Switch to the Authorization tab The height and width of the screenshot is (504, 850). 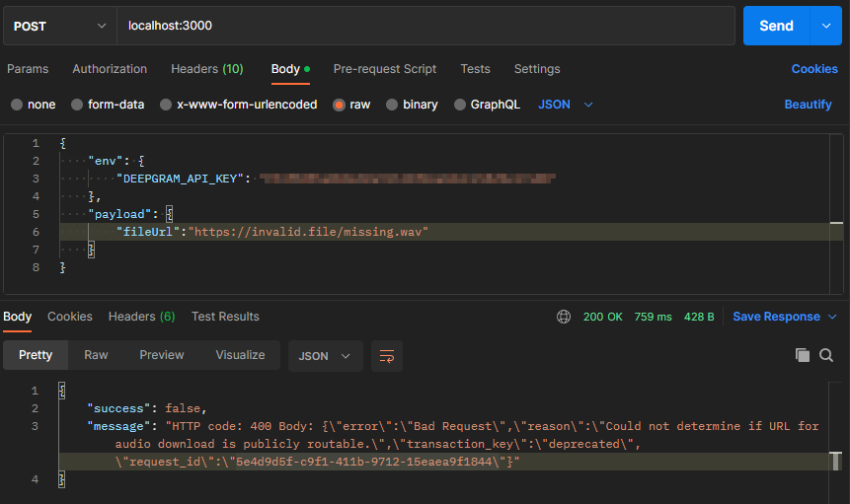click(x=110, y=69)
